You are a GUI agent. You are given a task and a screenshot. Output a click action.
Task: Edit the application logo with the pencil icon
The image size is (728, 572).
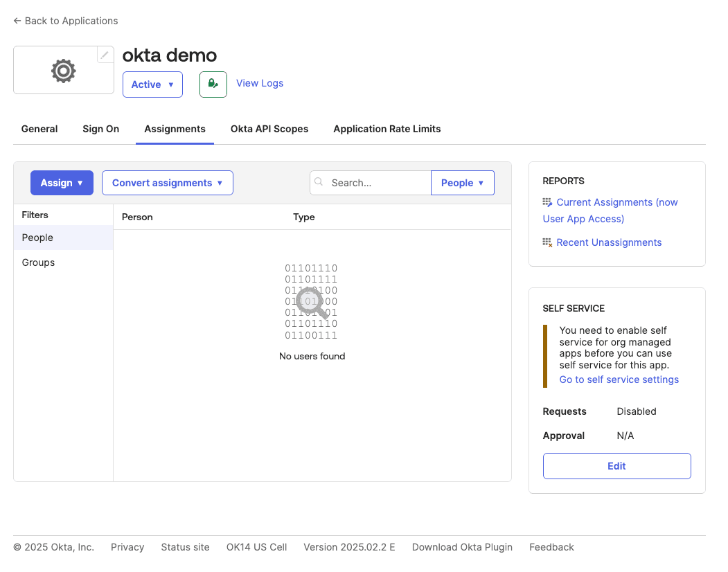pos(105,54)
